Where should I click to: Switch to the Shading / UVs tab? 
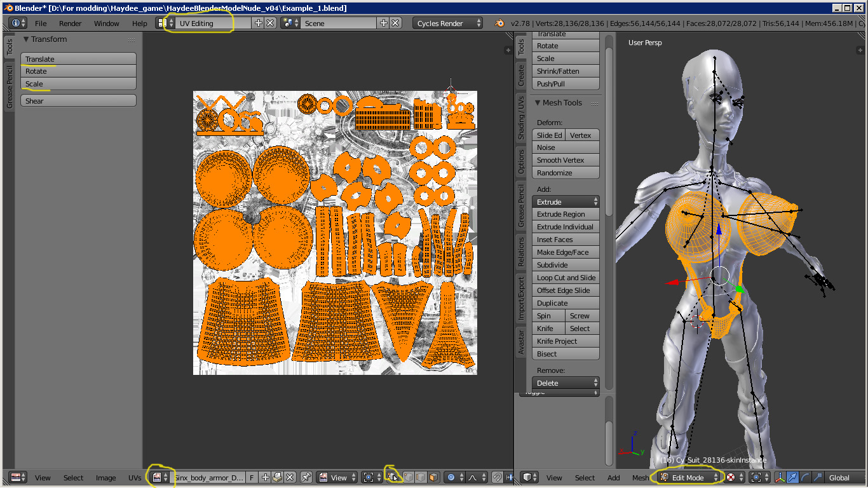pos(521,118)
